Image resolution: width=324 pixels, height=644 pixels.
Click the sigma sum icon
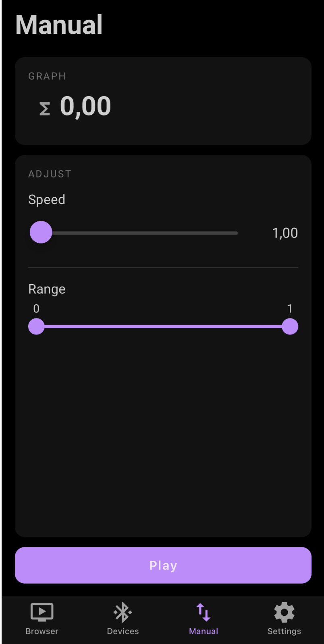point(45,109)
